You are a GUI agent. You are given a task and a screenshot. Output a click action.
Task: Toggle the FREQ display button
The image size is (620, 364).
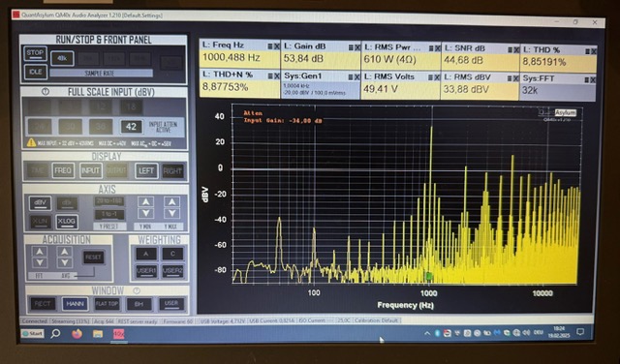[63, 170]
